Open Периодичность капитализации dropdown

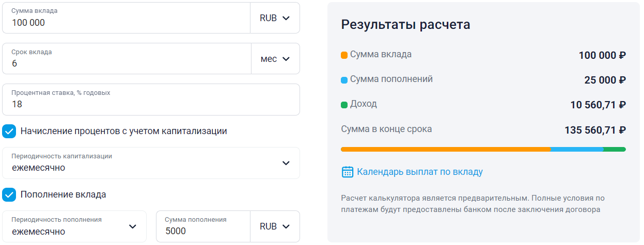[151, 163]
